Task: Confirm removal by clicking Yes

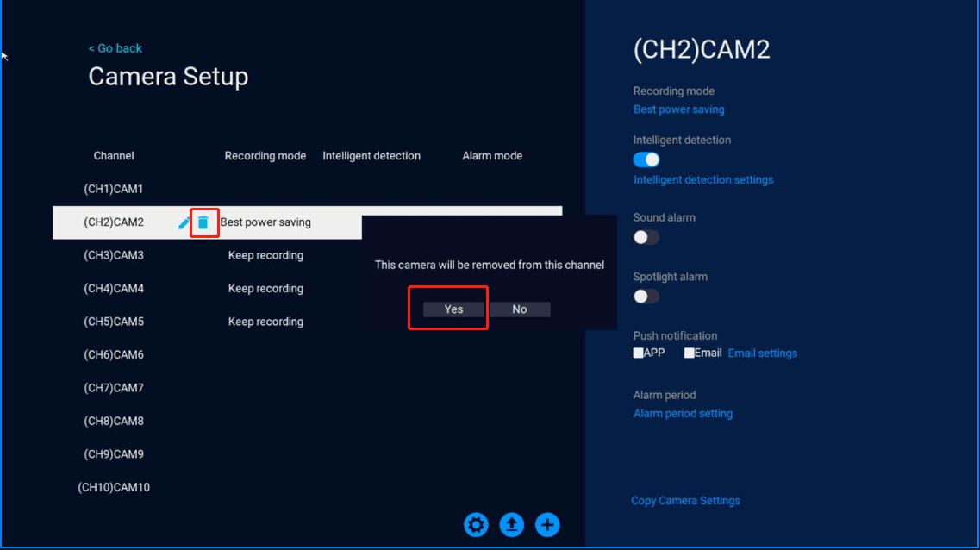Action: (x=454, y=309)
